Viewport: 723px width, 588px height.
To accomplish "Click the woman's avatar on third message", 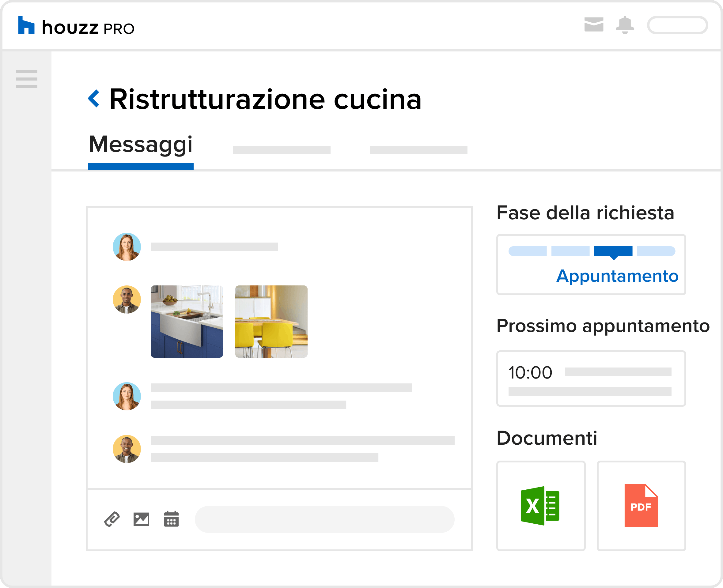I will point(127,396).
